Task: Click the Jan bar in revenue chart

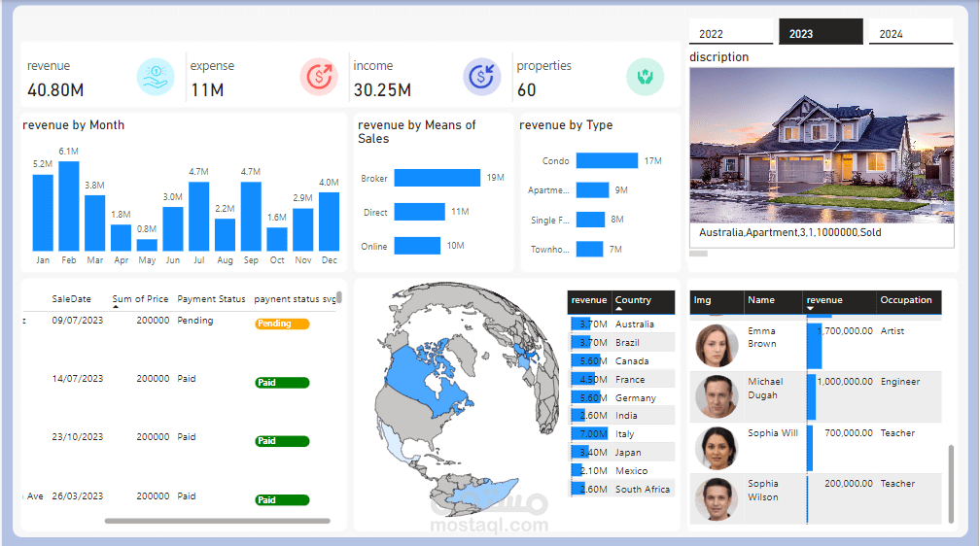Action: tap(43, 213)
